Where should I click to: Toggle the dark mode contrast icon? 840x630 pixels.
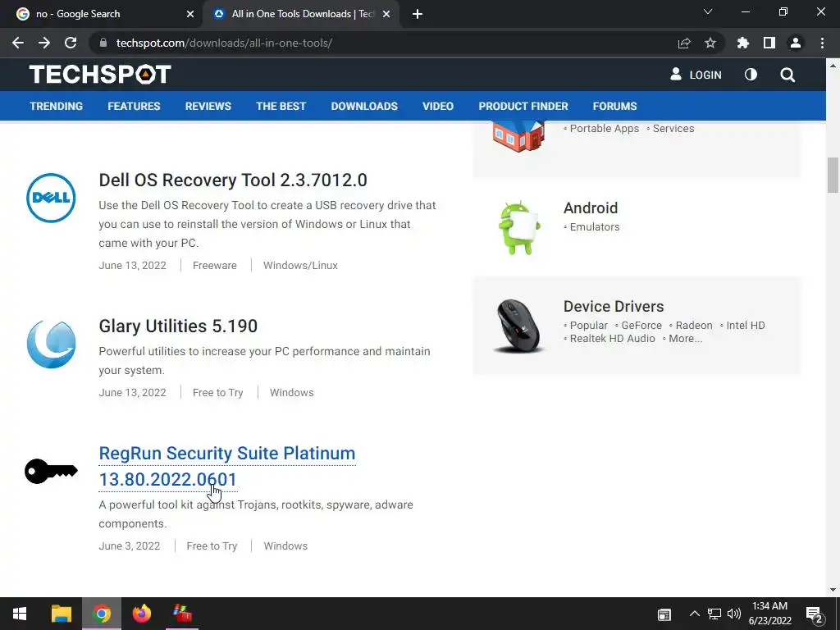[751, 75]
